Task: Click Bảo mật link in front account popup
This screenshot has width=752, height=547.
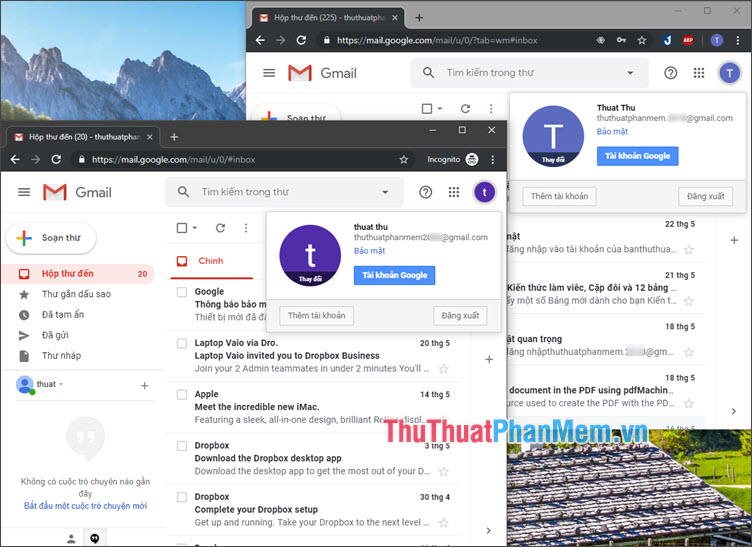Action: click(x=369, y=251)
